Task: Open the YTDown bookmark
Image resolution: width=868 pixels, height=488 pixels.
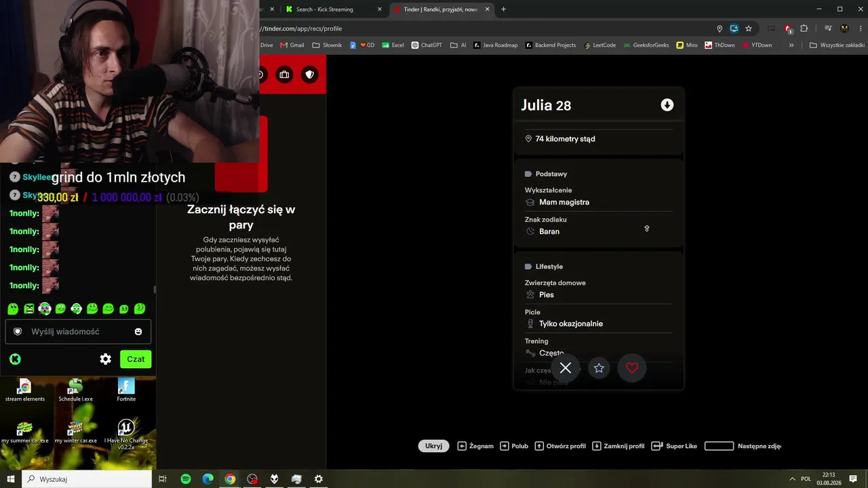Action: [757, 45]
